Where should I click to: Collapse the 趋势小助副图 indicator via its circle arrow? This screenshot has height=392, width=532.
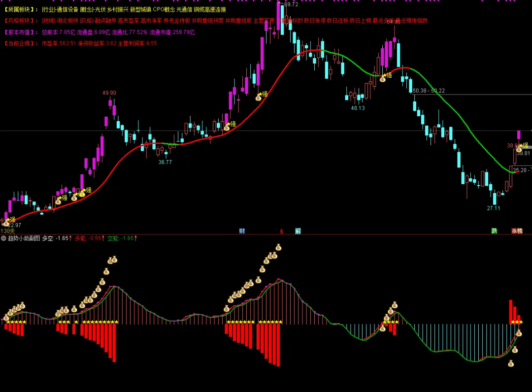(x=3, y=238)
